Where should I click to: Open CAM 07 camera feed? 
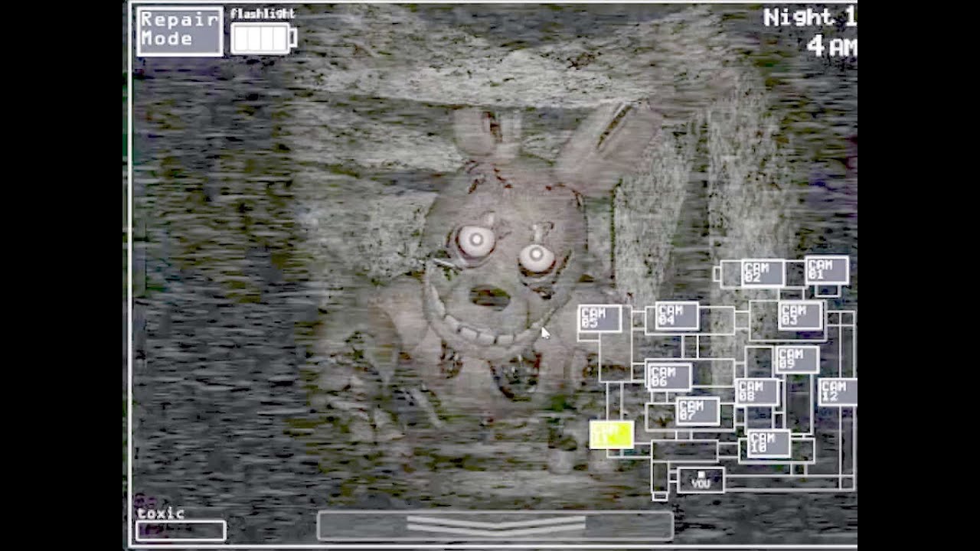click(x=697, y=411)
